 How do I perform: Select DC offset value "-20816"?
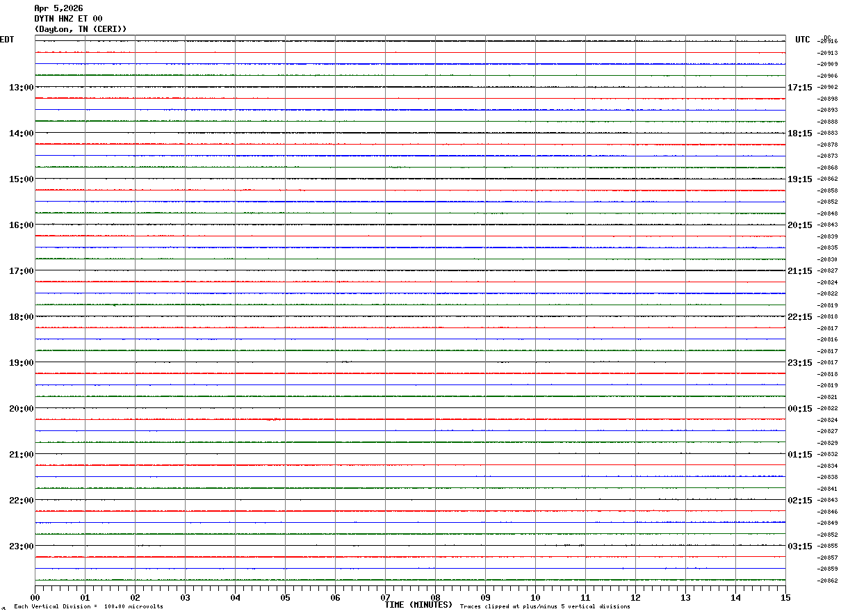[x=827, y=340]
